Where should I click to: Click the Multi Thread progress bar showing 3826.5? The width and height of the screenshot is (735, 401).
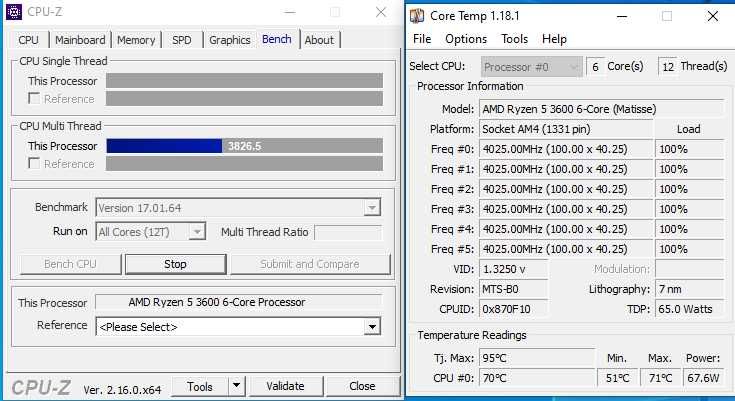[244, 146]
